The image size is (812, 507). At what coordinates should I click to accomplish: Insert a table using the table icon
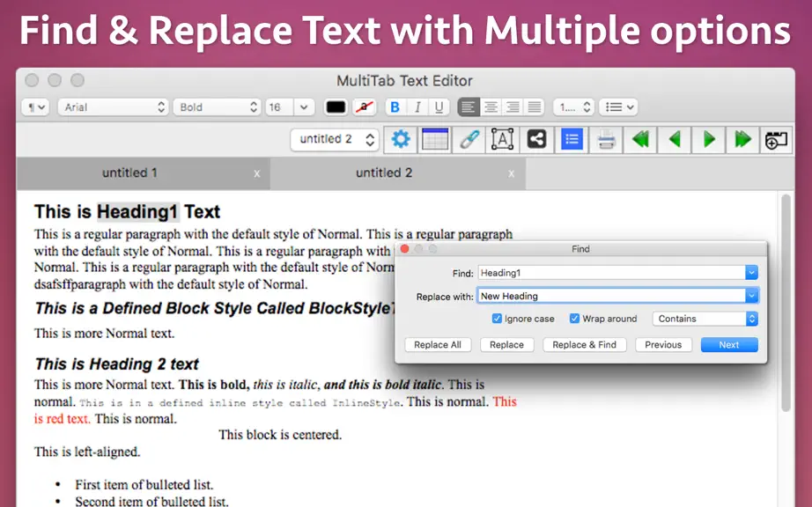(435, 139)
